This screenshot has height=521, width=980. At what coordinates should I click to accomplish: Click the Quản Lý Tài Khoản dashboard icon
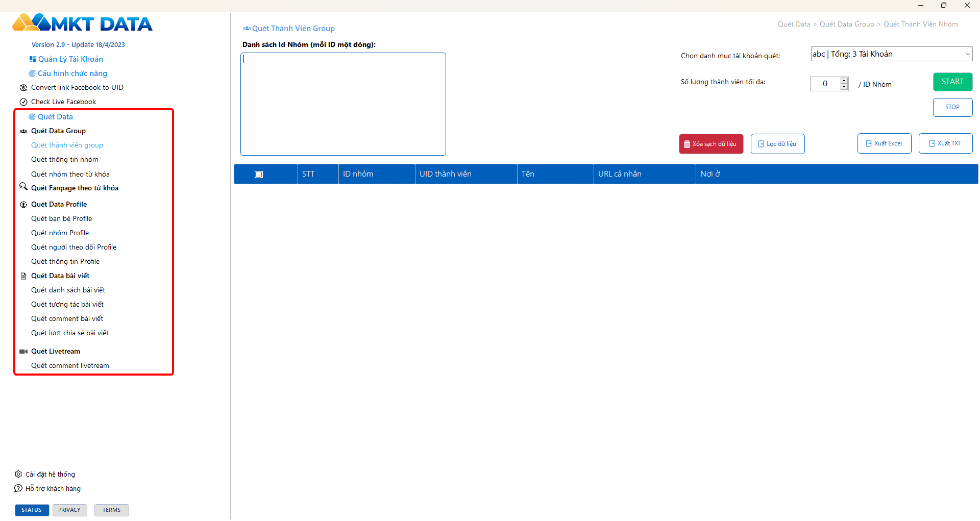point(33,59)
